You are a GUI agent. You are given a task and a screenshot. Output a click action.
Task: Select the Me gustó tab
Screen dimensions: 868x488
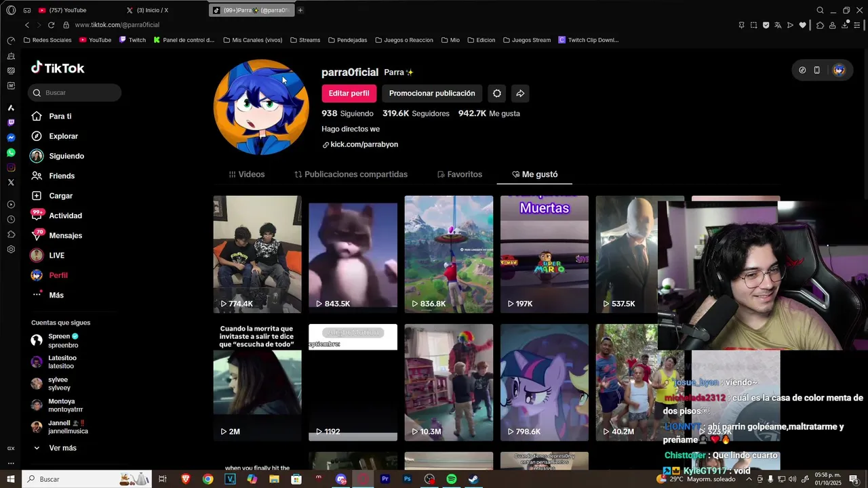(x=535, y=174)
